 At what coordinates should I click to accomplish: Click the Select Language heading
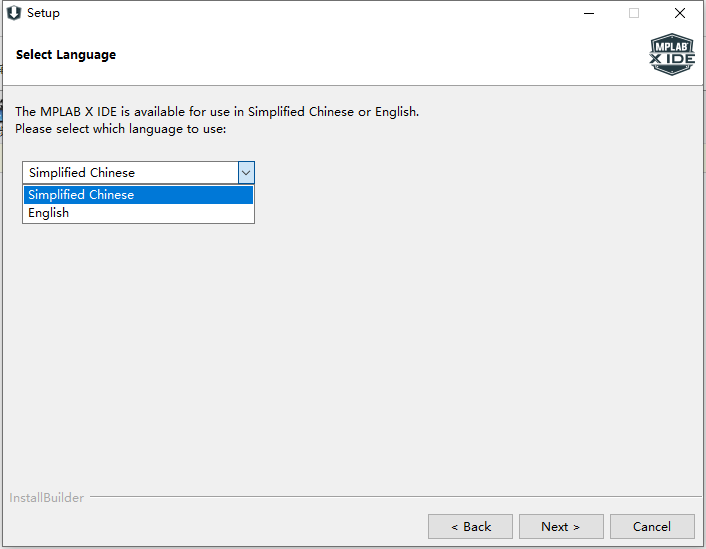[x=66, y=55]
